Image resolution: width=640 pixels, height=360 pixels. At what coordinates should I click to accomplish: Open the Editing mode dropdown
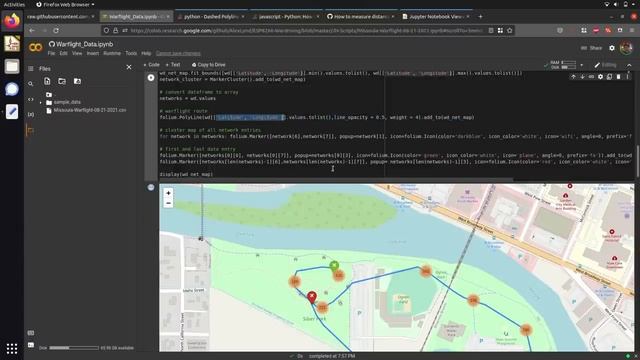(x=605, y=65)
